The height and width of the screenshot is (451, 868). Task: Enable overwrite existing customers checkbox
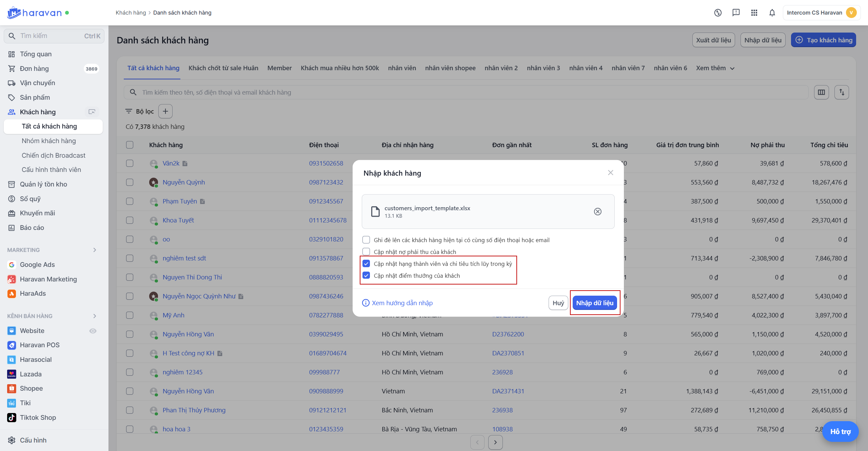(366, 240)
